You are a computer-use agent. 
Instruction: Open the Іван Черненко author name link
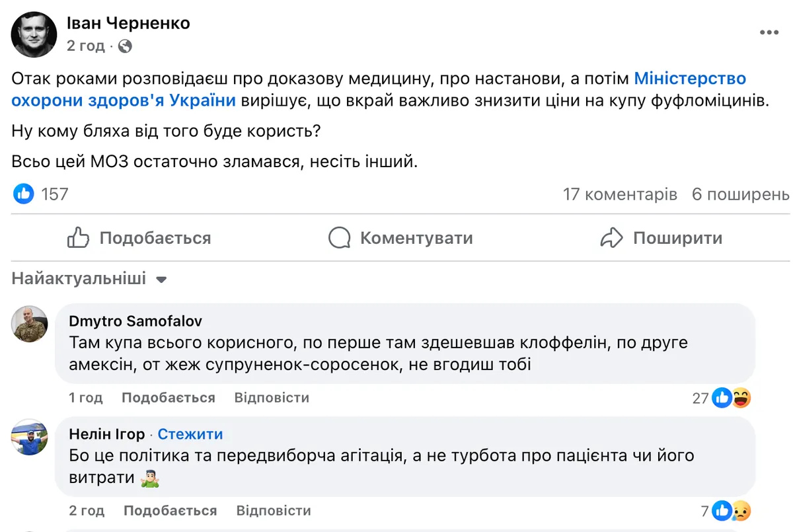[x=128, y=23]
